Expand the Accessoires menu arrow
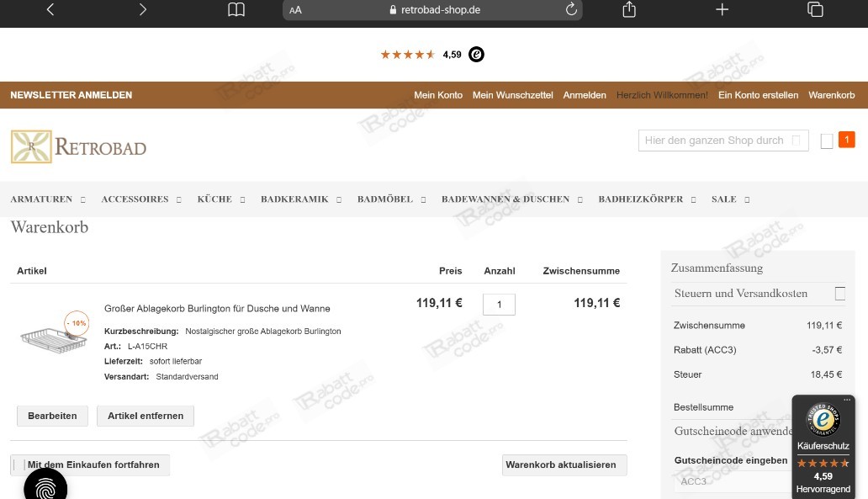 (x=179, y=200)
